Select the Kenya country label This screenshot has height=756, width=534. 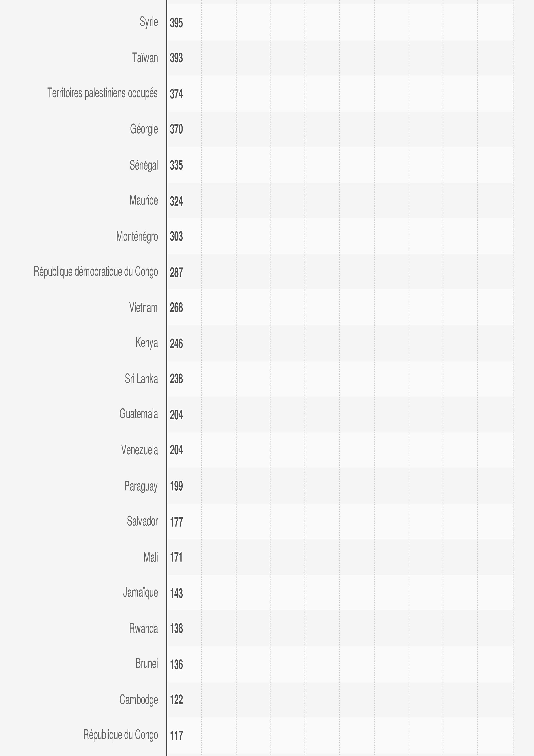pyautogui.click(x=146, y=343)
